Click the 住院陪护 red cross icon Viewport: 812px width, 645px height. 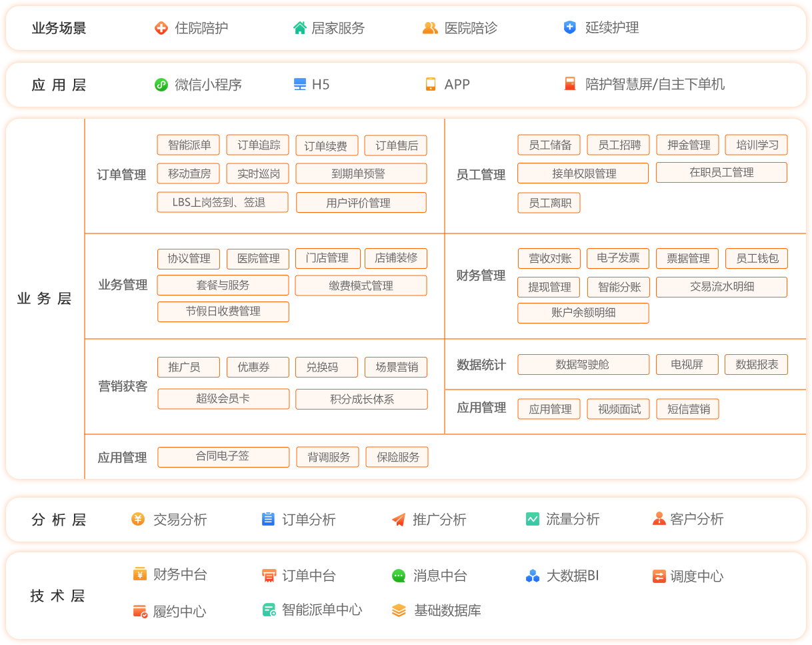161,28
